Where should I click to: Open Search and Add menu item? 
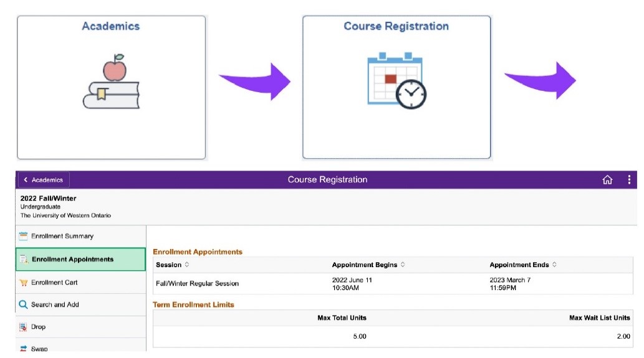point(55,305)
